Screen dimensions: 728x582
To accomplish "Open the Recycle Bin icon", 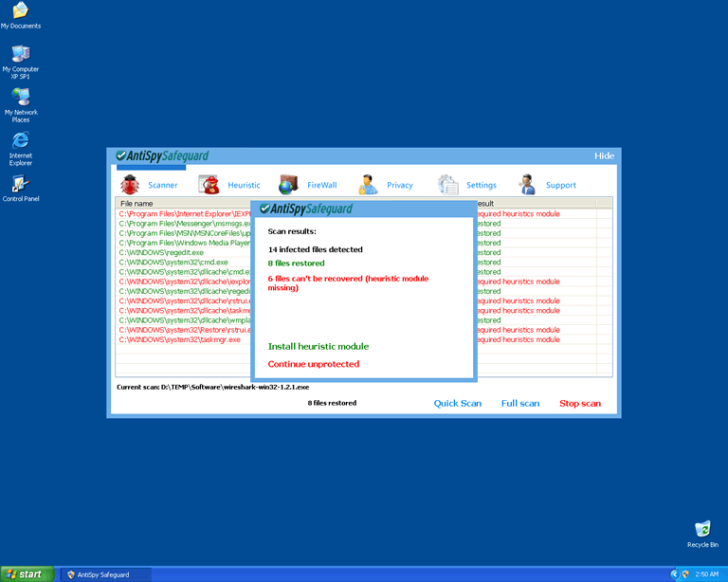I will point(702,529).
